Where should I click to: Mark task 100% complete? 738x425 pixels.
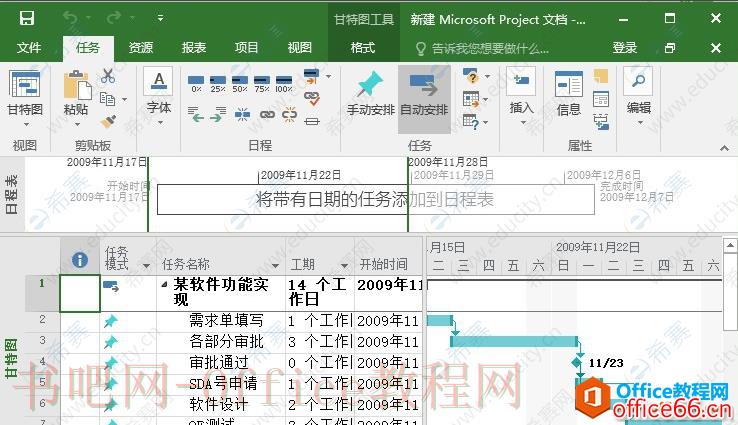coord(284,84)
